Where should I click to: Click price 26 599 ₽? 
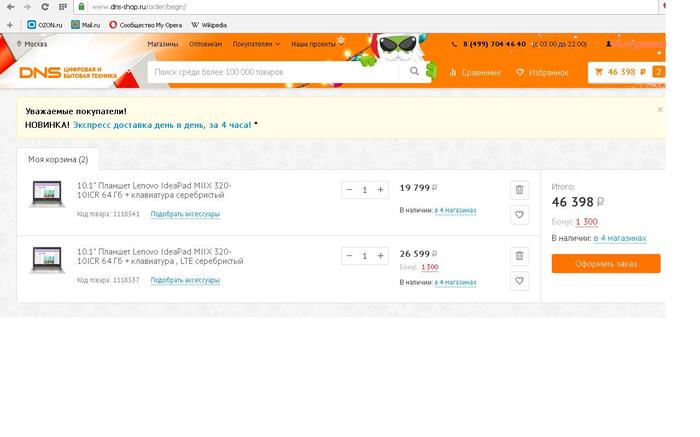tap(418, 254)
